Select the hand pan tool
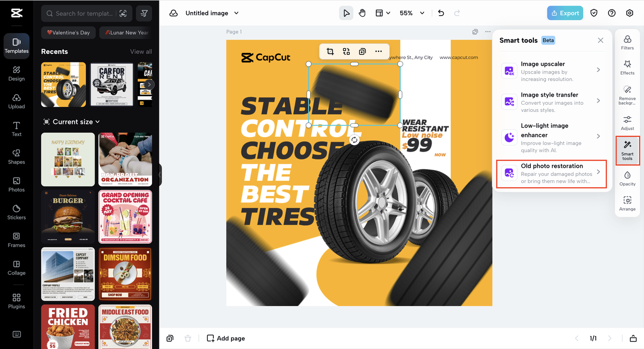 click(x=362, y=13)
